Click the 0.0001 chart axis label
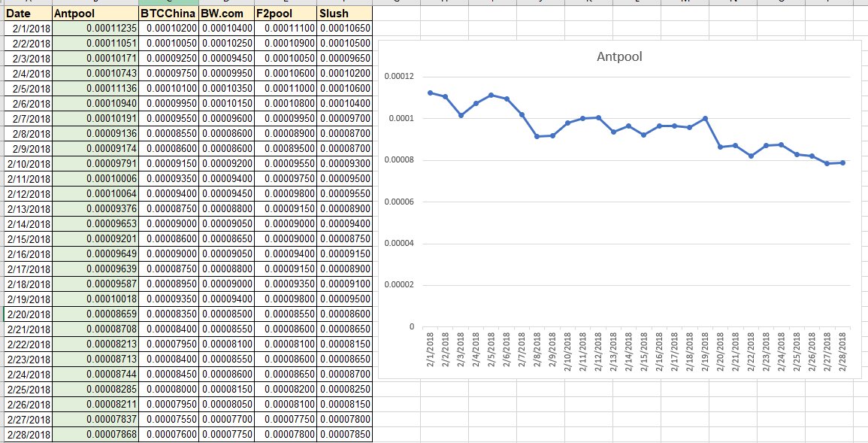 [x=401, y=118]
